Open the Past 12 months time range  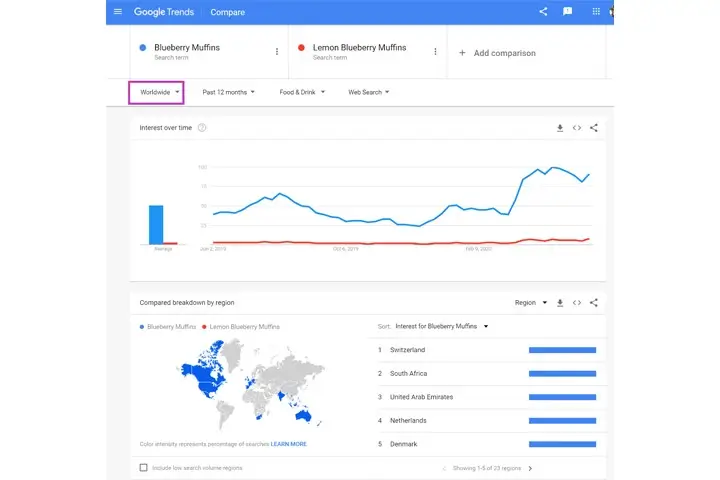tap(228, 92)
